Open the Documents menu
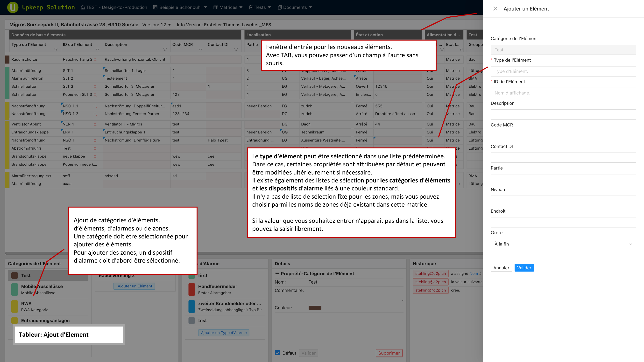Viewport: 644px width, 362px height. coord(295,7)
